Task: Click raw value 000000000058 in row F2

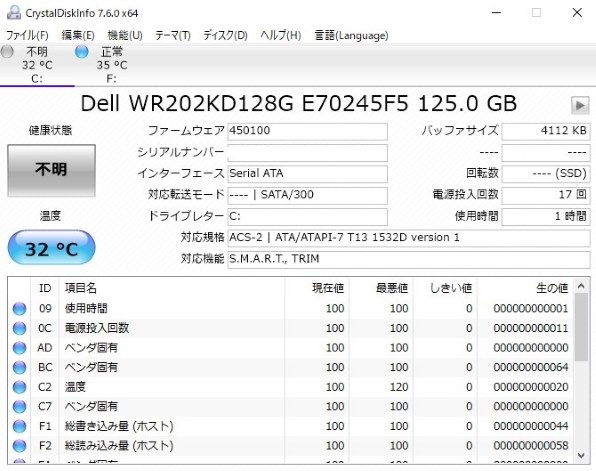Action: [531, 446]
